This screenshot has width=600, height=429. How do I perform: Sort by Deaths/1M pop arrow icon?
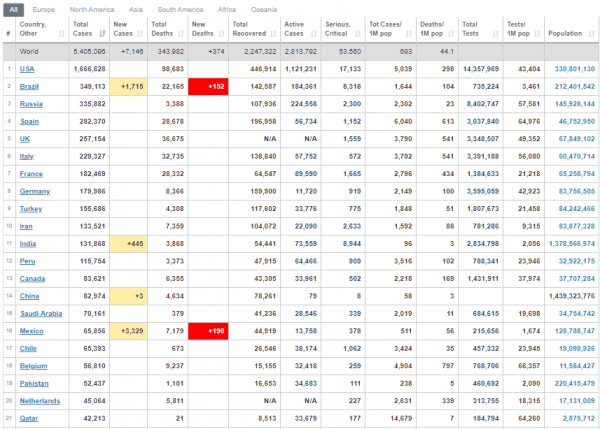pyautogui.click(x=451, y=34)
